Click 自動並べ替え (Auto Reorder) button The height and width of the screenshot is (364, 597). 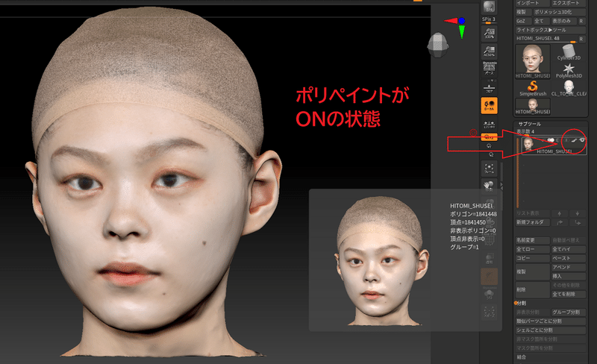pos(569,240)
